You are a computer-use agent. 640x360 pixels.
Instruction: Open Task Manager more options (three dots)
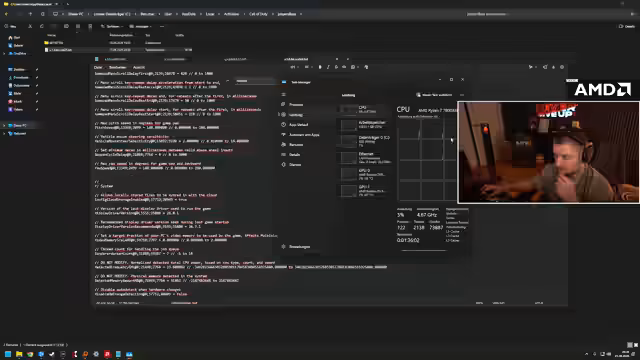pos(462,95)
